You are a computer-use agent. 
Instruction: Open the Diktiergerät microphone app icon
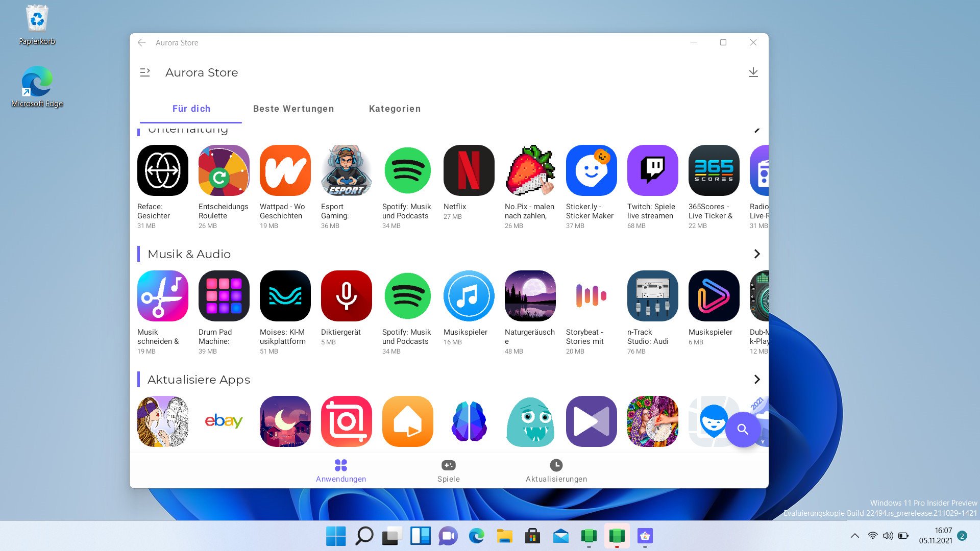click(x=346, y=296)
